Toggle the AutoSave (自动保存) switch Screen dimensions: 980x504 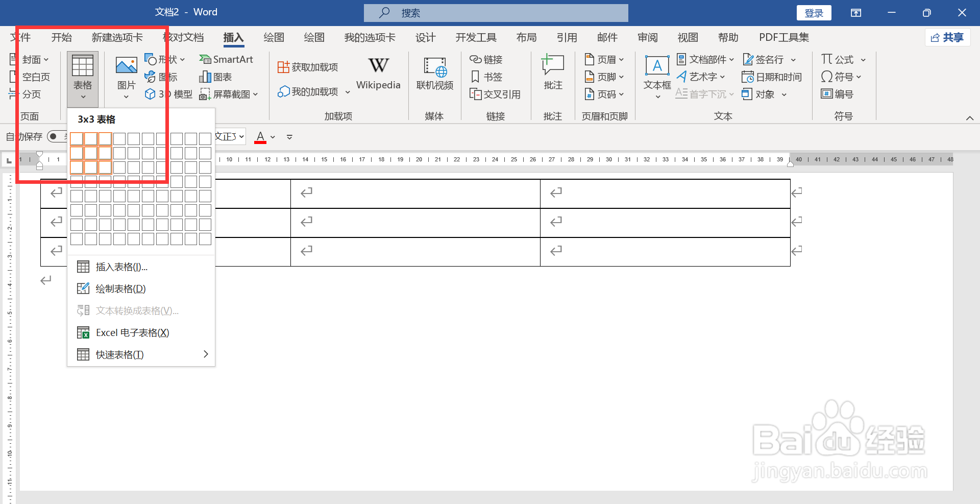click(56, 136)
